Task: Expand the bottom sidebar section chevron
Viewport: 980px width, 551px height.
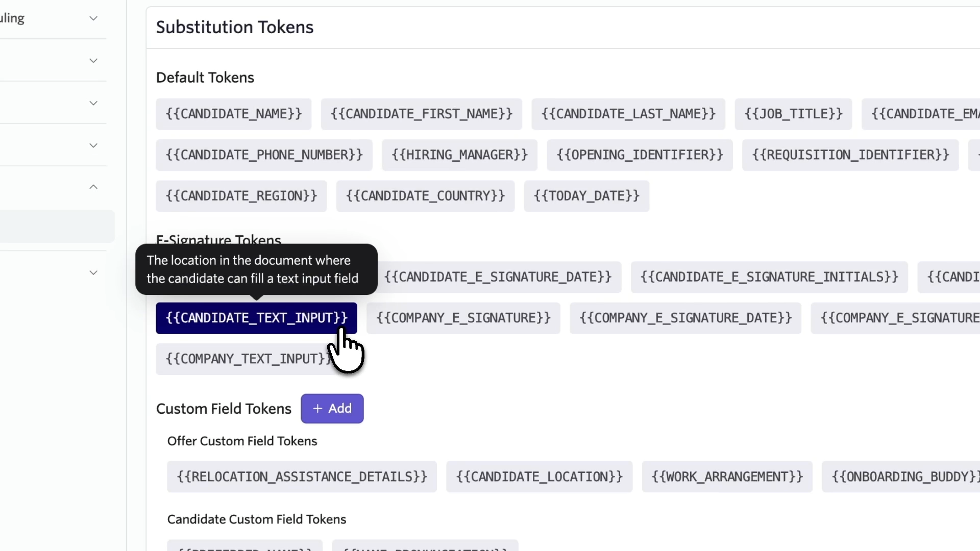Action: click(x=93, y=273)
